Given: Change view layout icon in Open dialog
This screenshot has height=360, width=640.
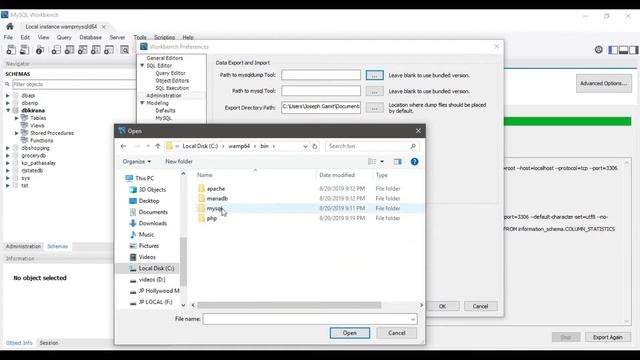Looking at the screenshot, I should 372,162.
